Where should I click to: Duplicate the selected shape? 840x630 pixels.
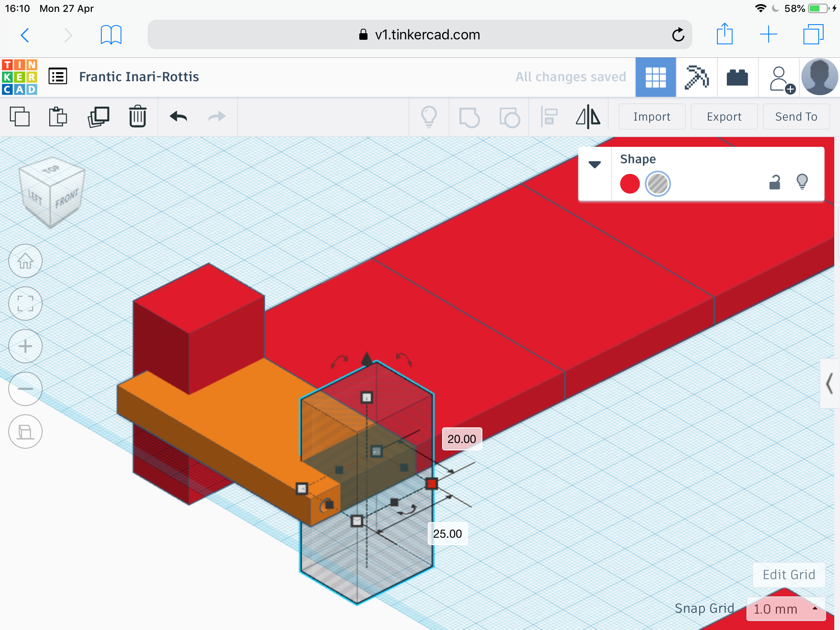click(98, 117)
